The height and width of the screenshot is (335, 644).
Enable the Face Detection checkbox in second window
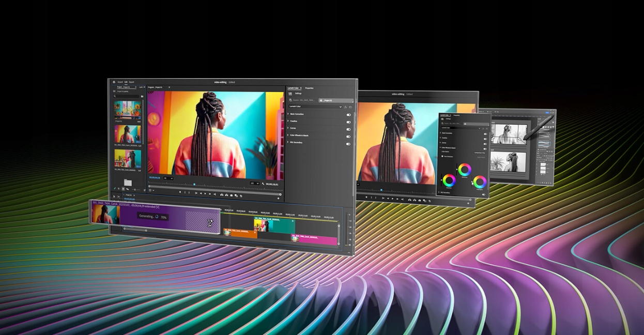point(443,156)
